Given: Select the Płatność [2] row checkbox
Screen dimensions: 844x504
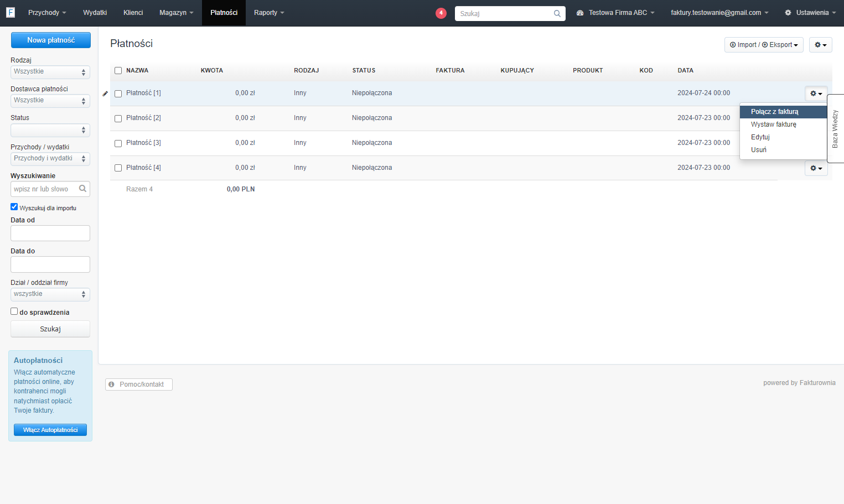Looking at the screenshot, I should pos(118,118).
